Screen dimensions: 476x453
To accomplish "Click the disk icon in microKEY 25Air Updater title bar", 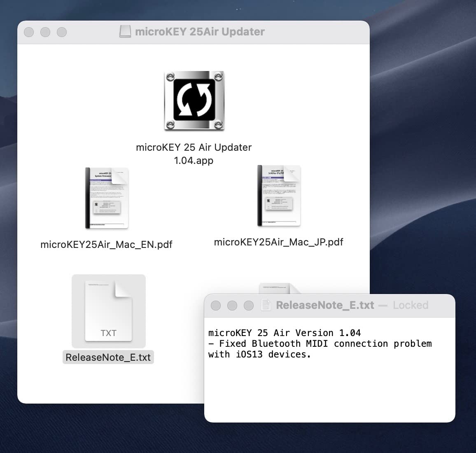I will coord(125,31).
